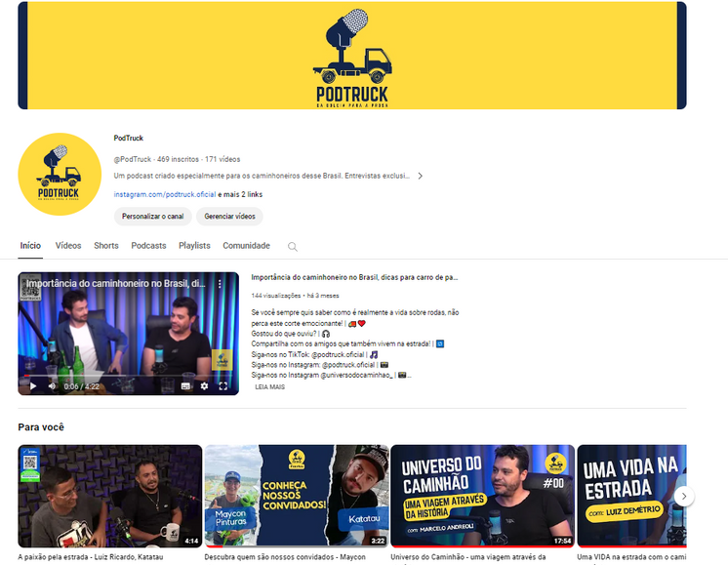Go to the Podcasts tab
Viewport: 728px width, 565px height.
pos(148,246)
